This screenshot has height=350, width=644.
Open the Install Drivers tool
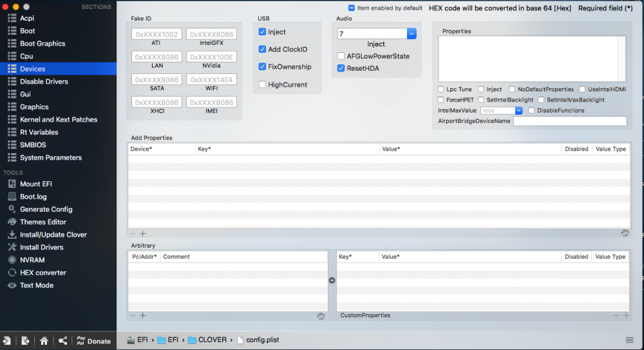click(41, 248)
